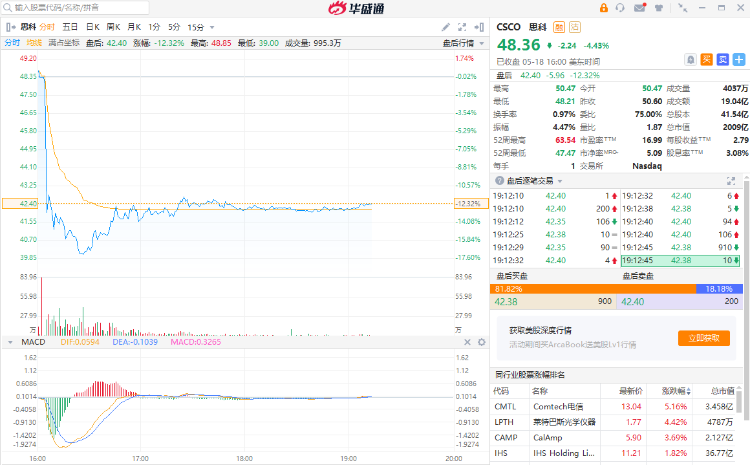The width and height of the screenshot is (750, 465).
Task: Open the mail messages icon
Action: point(640,8)
